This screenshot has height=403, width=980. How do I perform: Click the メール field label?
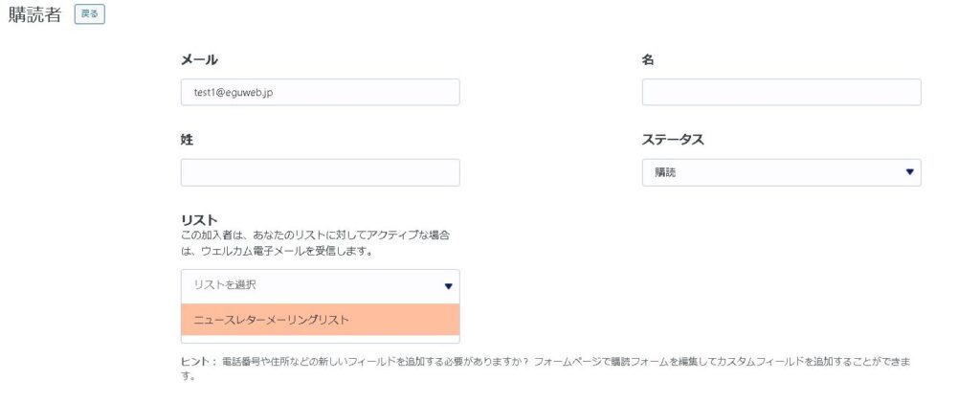point(199,60)
